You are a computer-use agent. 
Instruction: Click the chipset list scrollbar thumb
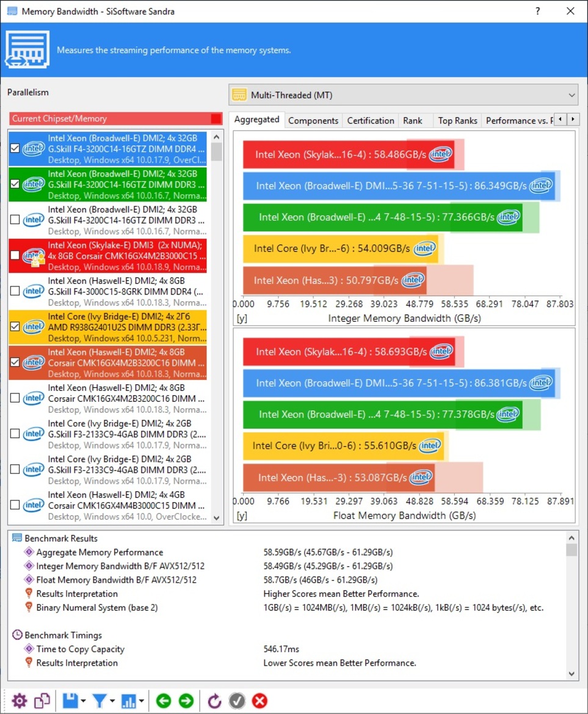coord(217,152)
